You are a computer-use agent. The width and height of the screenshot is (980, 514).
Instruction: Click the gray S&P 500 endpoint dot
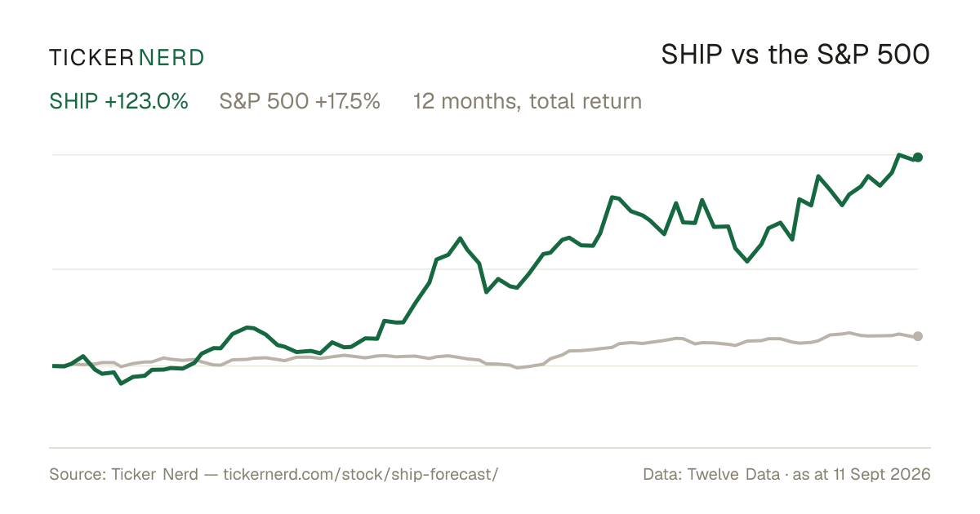(x=918, y=336)
